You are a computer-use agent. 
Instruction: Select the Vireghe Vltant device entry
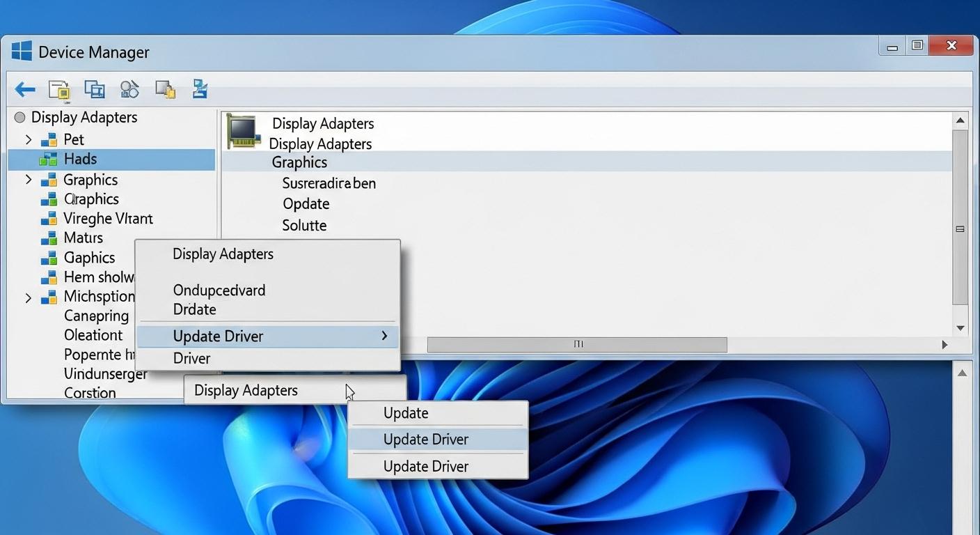(108, 218)
